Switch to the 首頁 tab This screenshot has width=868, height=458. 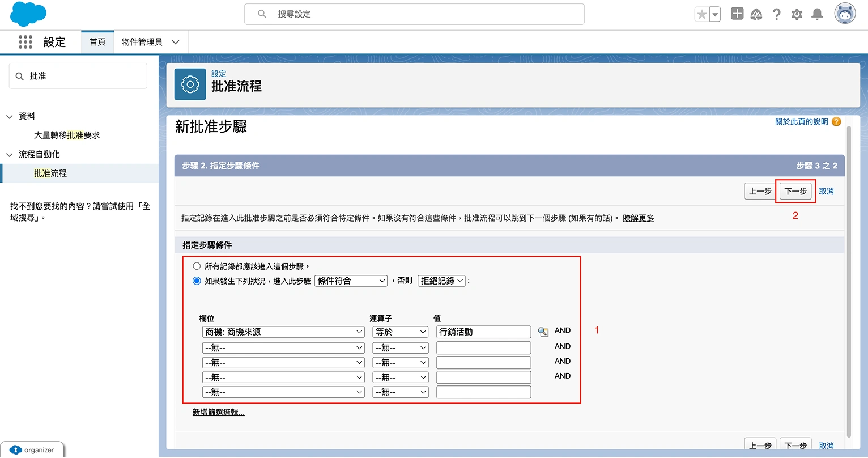tap(97, 42)
